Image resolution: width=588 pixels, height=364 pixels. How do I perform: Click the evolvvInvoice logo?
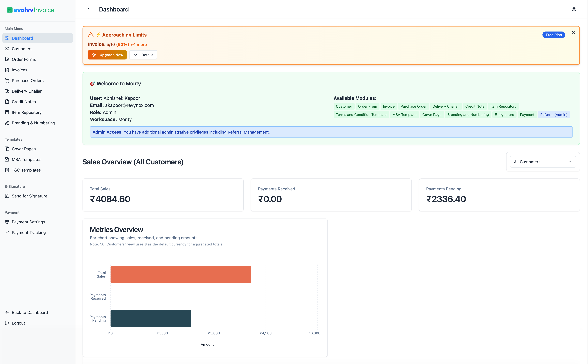click(30, 10)
